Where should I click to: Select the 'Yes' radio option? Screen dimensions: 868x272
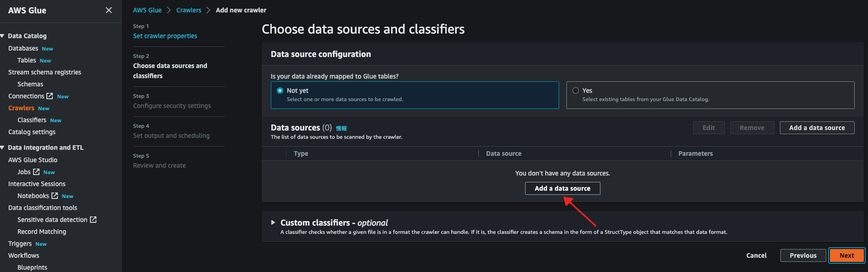tap(576, 91)
